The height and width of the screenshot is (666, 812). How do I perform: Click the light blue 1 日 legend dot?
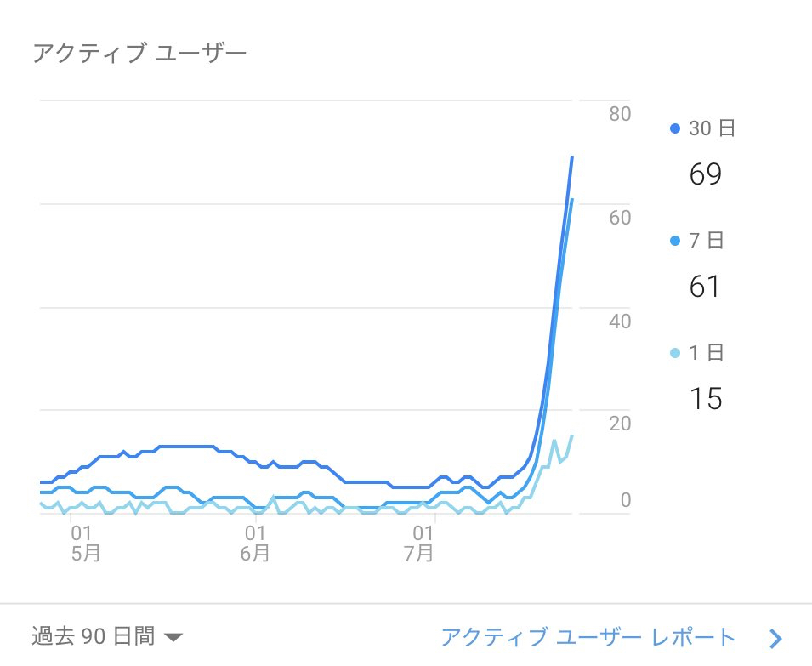(x=675, y=352)
